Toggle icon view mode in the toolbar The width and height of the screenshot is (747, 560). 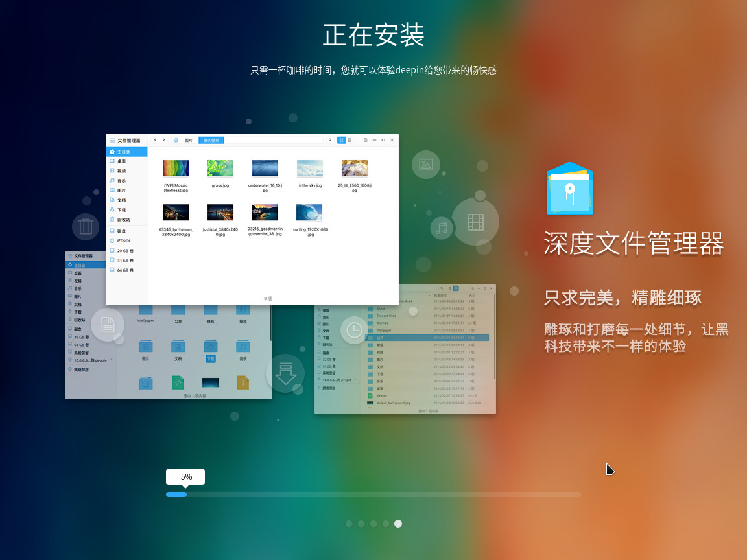click(341, 140)
